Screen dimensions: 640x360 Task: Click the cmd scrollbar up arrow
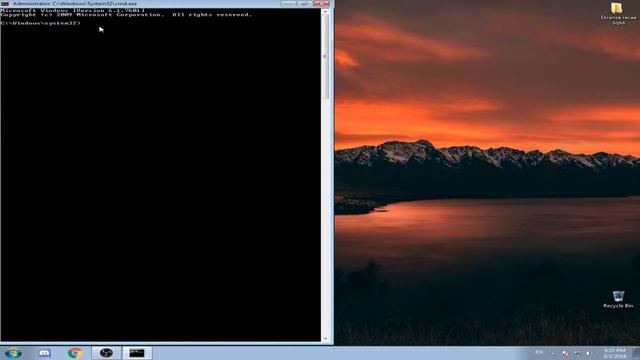[325, 11]
